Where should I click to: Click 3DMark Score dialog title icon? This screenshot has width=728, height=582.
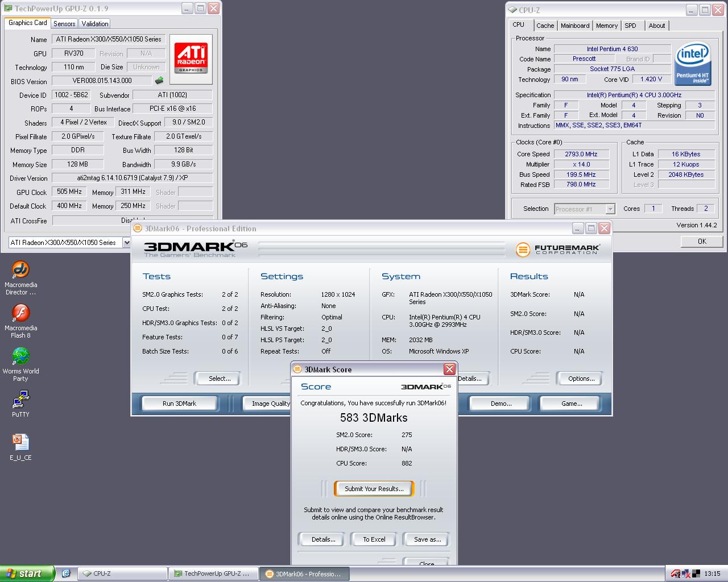(x=297, y=369)
